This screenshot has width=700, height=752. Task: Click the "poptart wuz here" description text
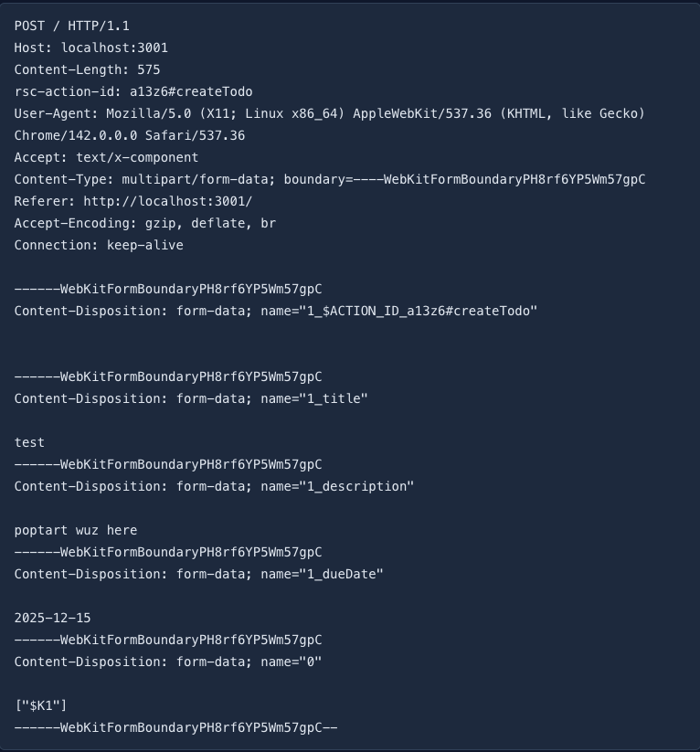click(76, 530)
